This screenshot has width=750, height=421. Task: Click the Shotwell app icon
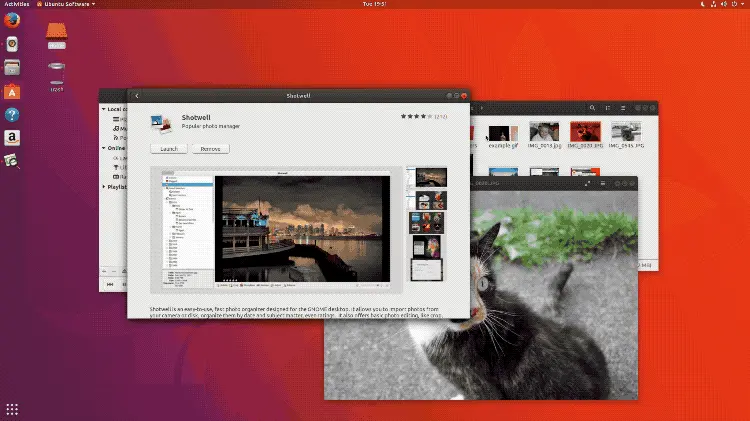pyautogui.click(x=161, y=123)
